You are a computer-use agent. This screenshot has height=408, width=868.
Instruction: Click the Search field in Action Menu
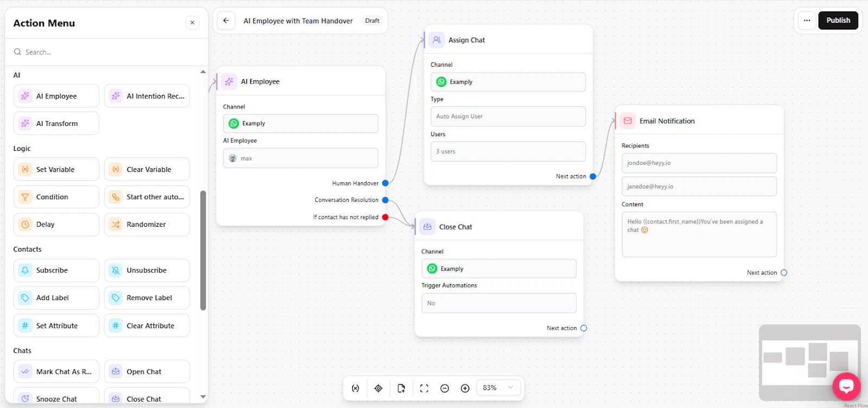107,52
